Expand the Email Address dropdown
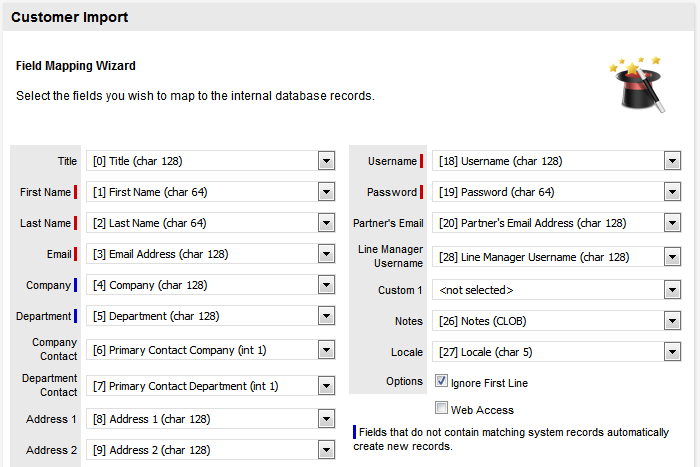 pos(326,254)
